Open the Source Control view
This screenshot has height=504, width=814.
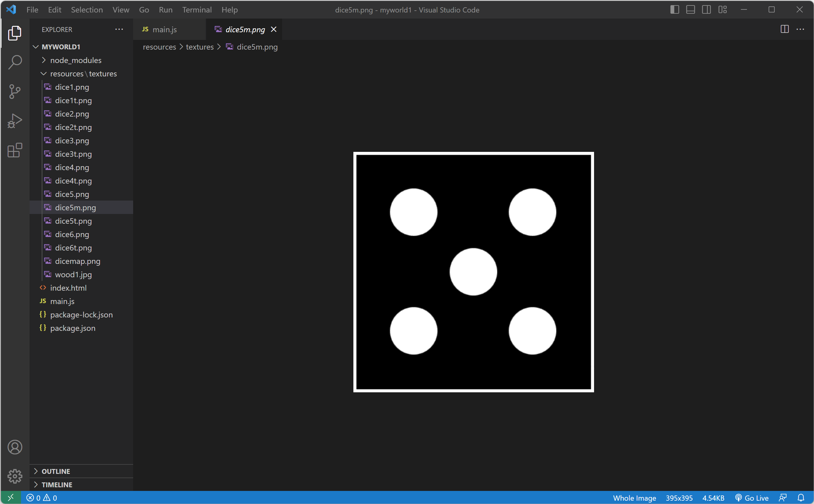tap(15, 91)
